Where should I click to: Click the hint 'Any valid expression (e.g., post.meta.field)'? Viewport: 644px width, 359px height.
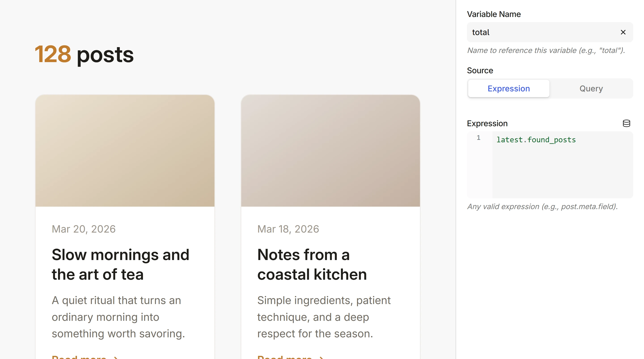coord(542,207)
